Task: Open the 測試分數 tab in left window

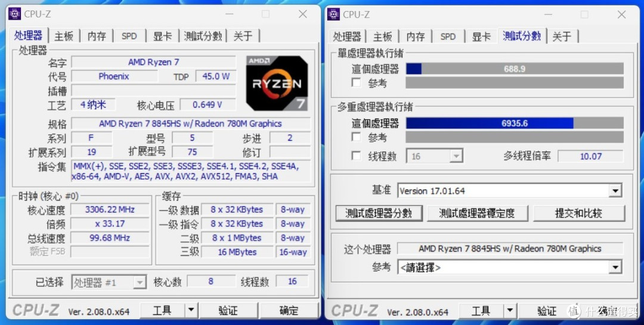Action: click(203, 36)
